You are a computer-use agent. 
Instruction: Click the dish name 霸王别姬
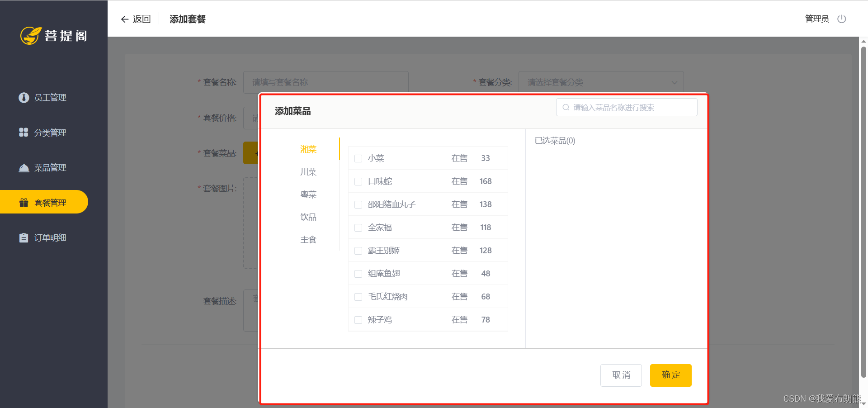point(384,251)
